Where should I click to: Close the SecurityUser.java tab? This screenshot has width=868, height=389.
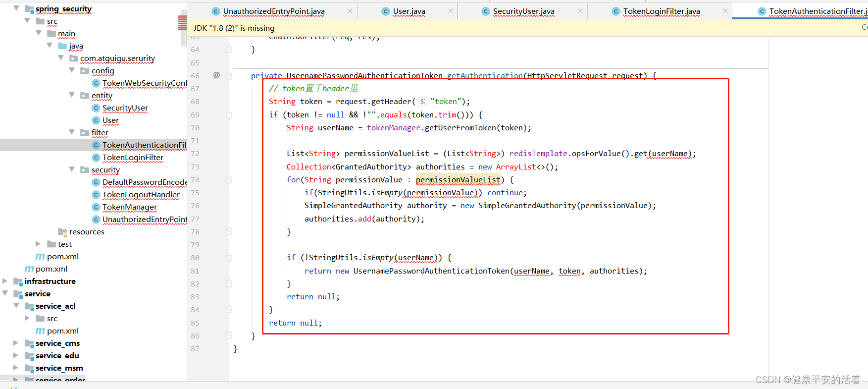580,11
